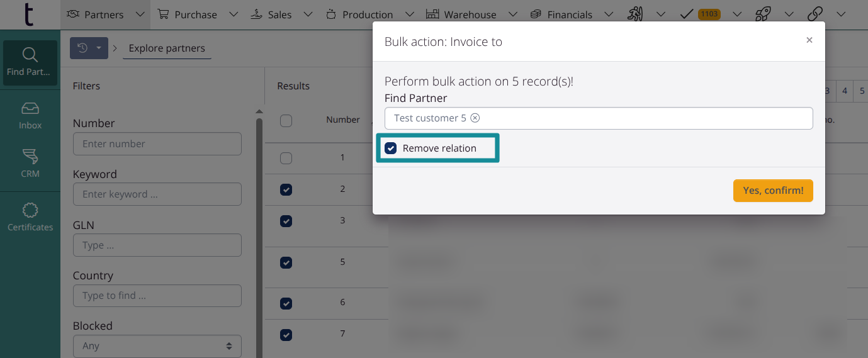Viewport: 868px width, 358px height.
Task: Click the GLN filter input field
Action: tap(157, 245)
